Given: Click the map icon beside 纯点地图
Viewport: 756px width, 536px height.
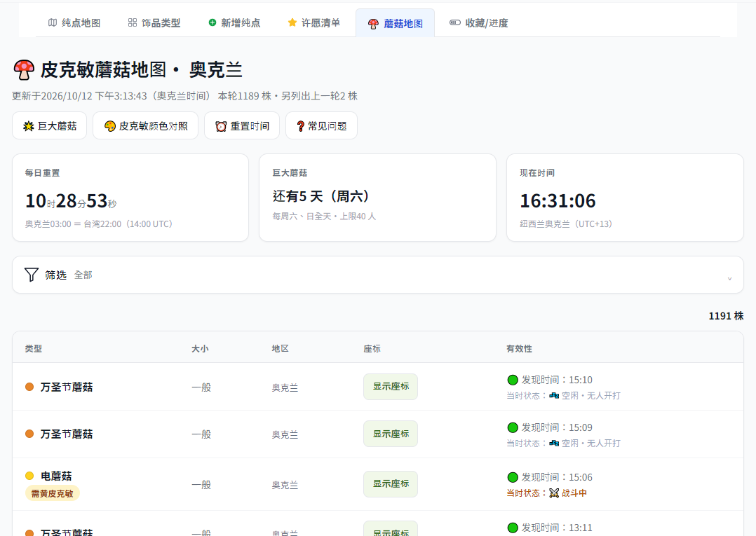Looking at the screenshot, I should tap(53, 22).
